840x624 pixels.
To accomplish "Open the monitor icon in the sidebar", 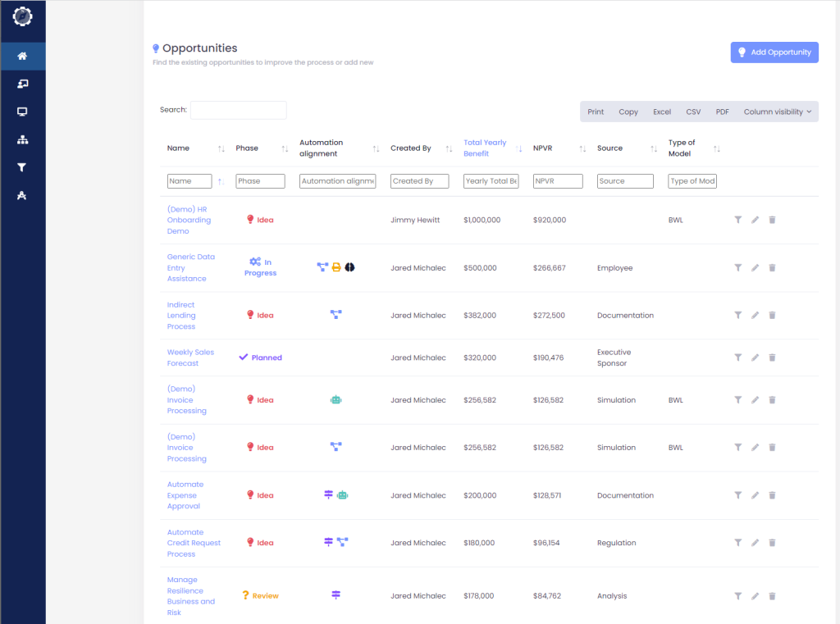I will click(22, 112).
